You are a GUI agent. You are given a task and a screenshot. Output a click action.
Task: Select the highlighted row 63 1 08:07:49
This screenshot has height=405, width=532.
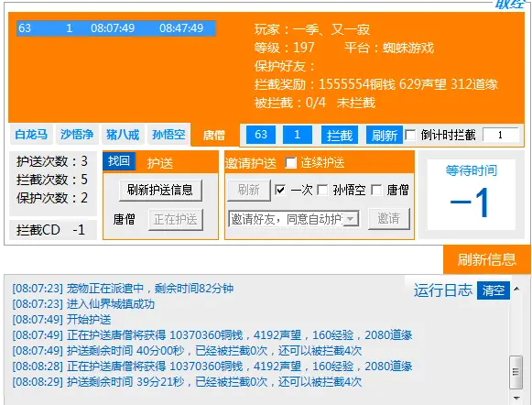116,28
